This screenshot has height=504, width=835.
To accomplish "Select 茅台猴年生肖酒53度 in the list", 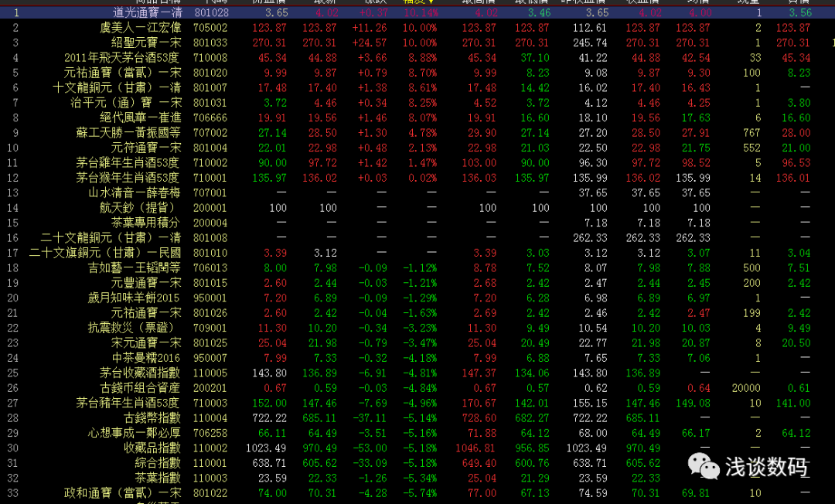I will point(128,178).
